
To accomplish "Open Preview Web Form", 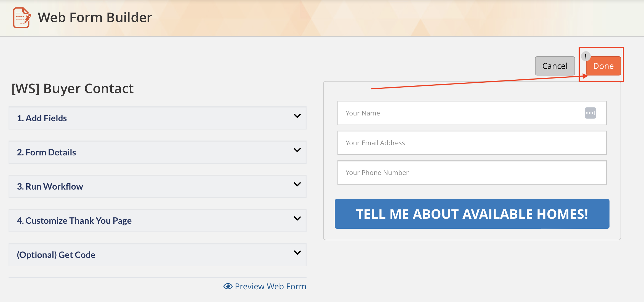I will 270,287.
